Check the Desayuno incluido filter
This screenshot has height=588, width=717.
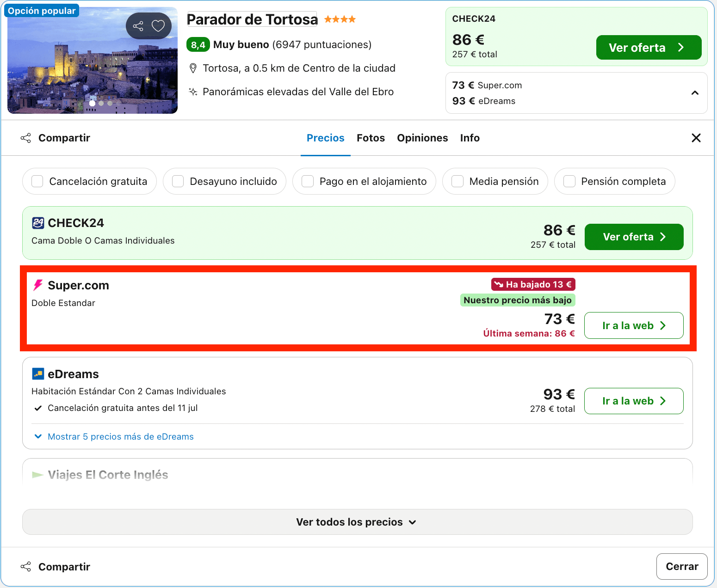tap(178, 181)
